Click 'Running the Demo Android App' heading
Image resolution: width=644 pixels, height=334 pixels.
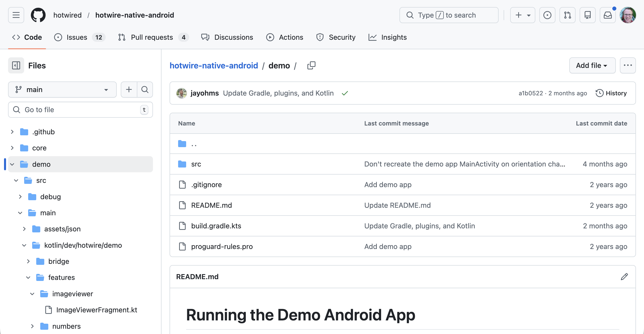[301, 315]
